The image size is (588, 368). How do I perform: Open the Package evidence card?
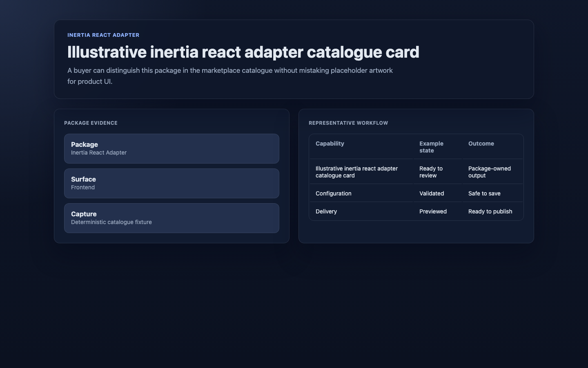(171, 148)
